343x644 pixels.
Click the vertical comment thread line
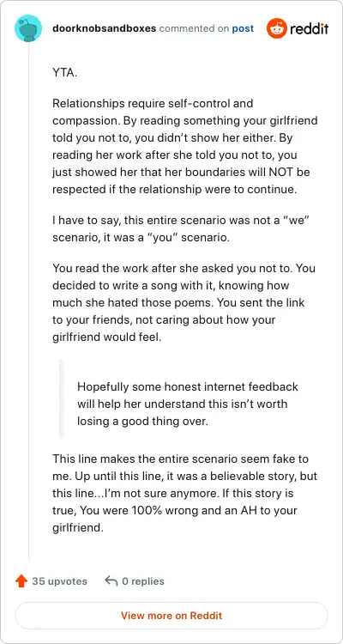(28, 301)
